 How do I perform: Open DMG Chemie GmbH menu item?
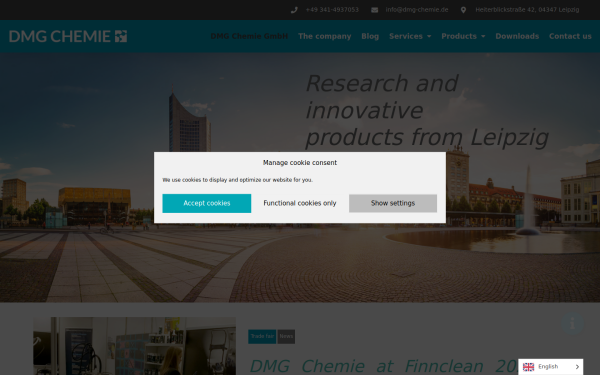tap(249, 36)
